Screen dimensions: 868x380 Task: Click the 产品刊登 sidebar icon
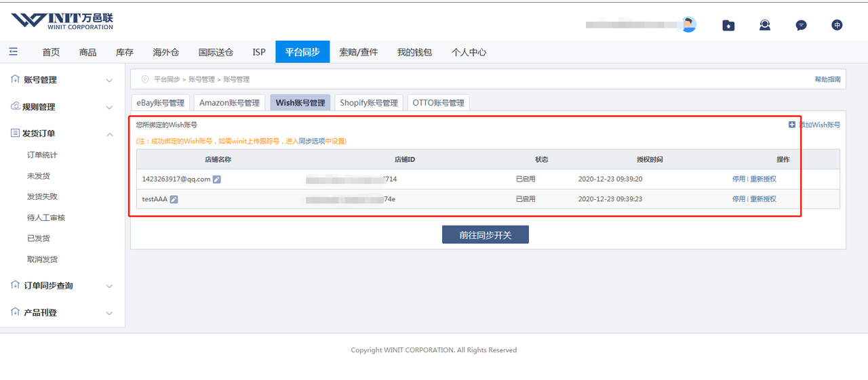click(x=15, y=312)
